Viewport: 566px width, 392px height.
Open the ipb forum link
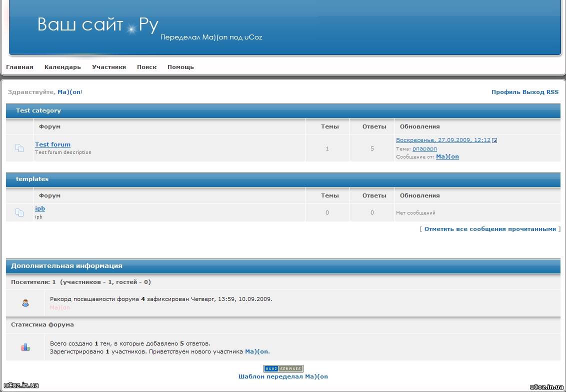click(x=40, y=208)
